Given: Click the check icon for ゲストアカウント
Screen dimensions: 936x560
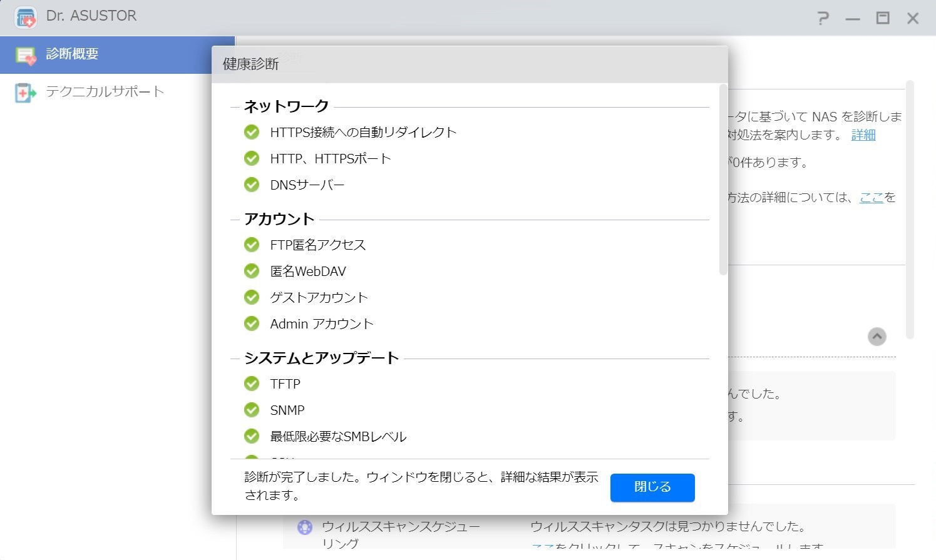Looking at the screenshot, I should tap(252, 297).
